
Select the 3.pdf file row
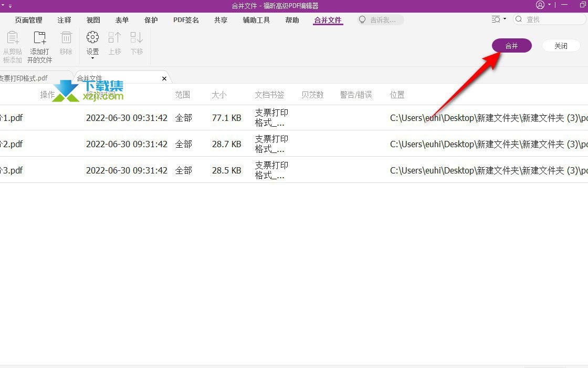click(294, 170)
